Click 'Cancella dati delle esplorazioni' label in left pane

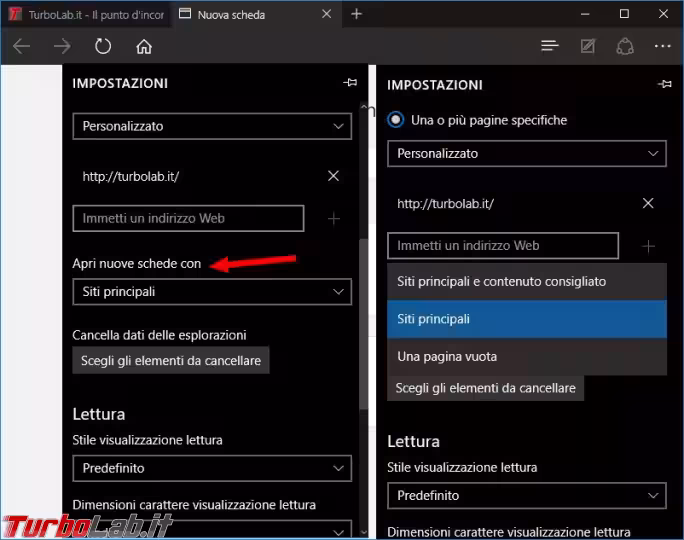pyautogui.click(x=159, y=335)
